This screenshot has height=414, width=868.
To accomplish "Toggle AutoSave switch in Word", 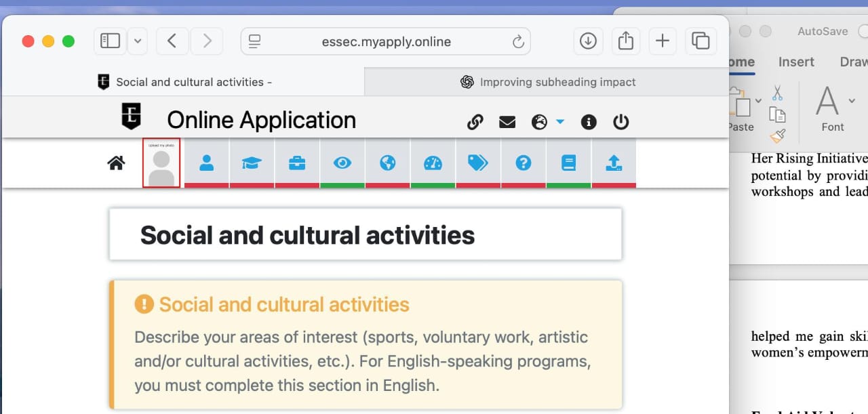I will pos(863,32).
